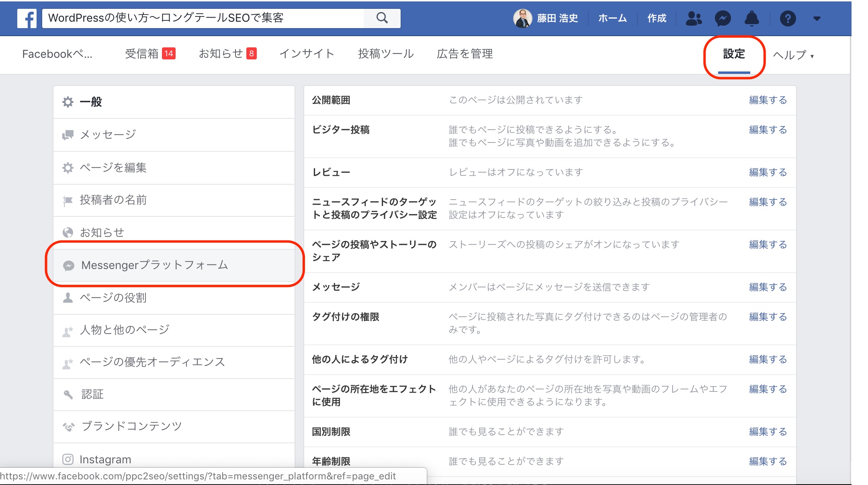Click 編集する for ビジター投稿
The image size is (868, 485).
tap(768, 130)
